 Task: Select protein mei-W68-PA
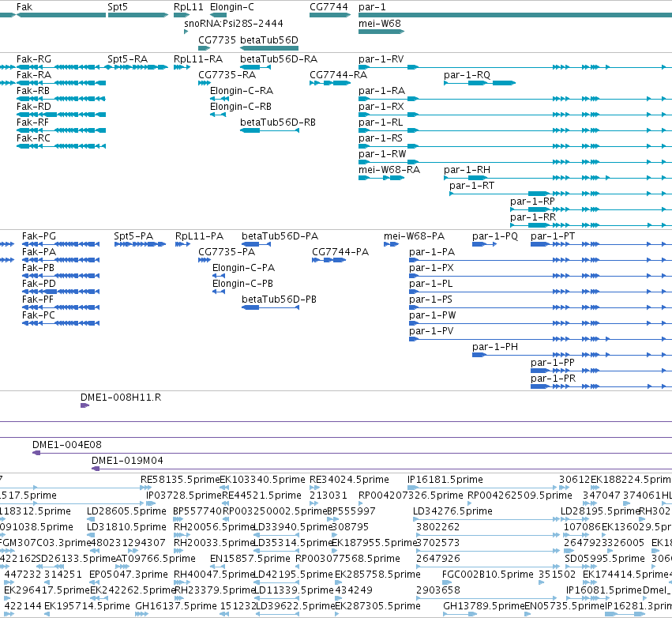414,236
